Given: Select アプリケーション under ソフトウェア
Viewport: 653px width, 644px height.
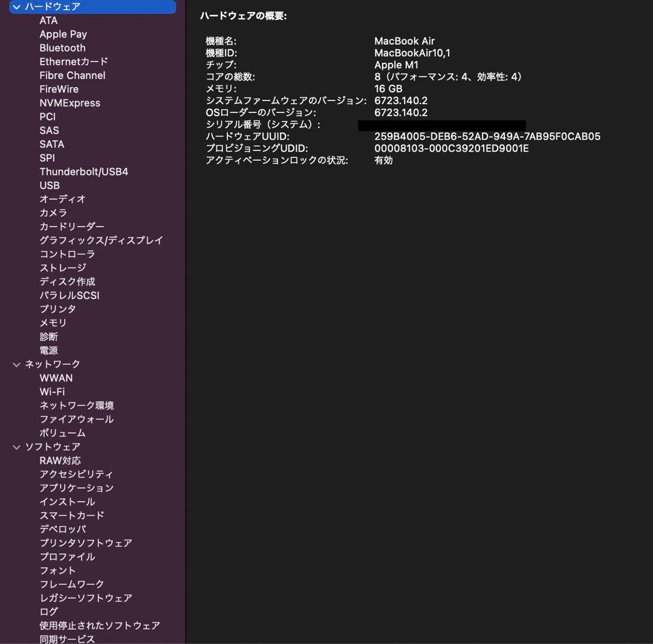Looking at the screenshot, I should pos(76,488).
